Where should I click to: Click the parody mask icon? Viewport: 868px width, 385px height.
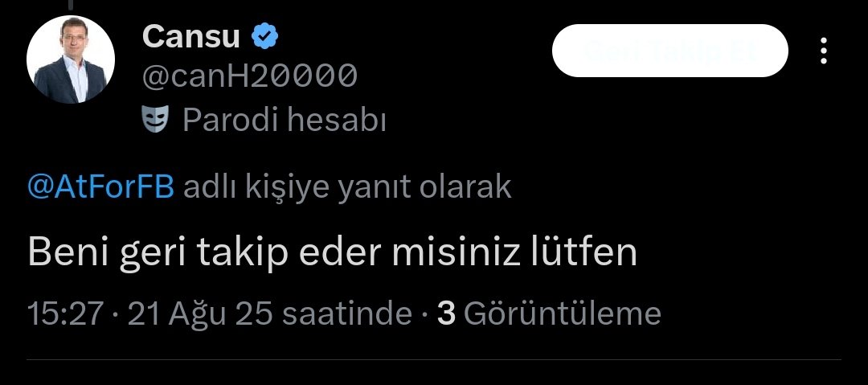(x=155, y=120)
